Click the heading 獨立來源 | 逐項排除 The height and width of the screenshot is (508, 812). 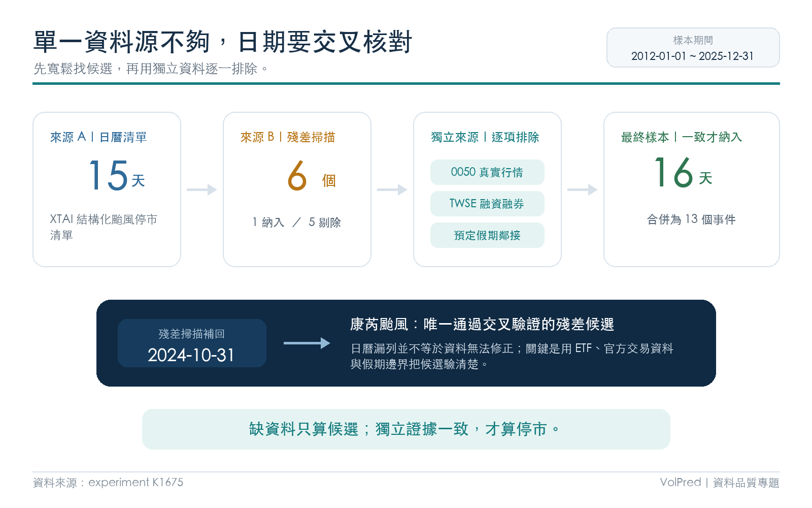[x=485, y=137]
